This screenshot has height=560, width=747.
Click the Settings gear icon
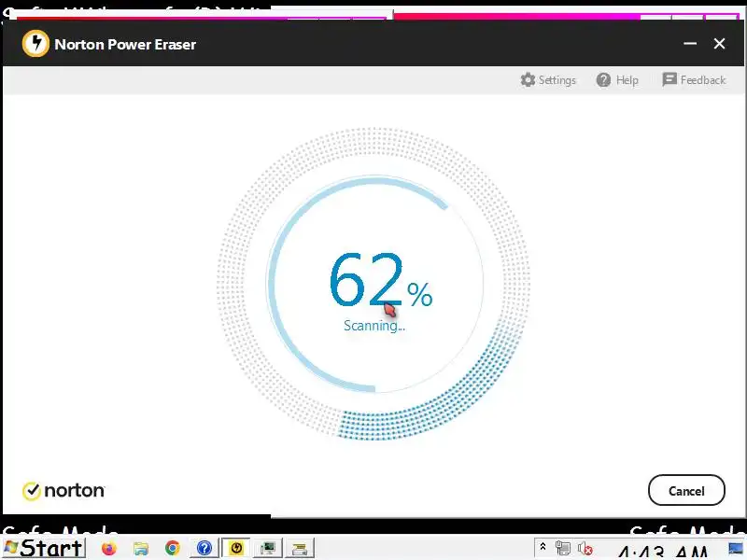point(528,80)
